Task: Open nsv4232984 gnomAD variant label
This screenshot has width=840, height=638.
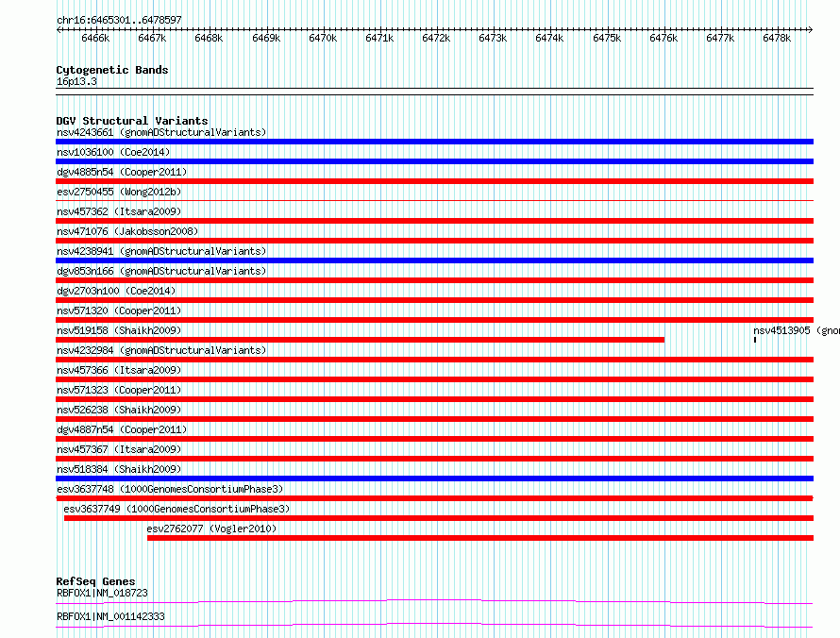Action: pos(161,350)
